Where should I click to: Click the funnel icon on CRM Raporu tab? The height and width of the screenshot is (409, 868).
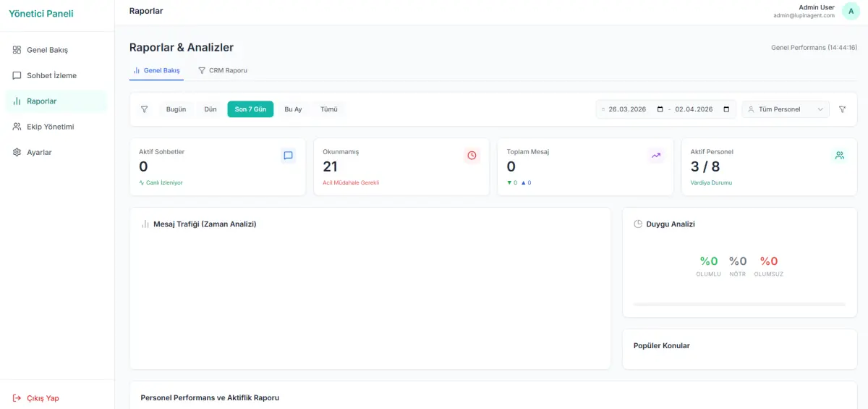202,70
